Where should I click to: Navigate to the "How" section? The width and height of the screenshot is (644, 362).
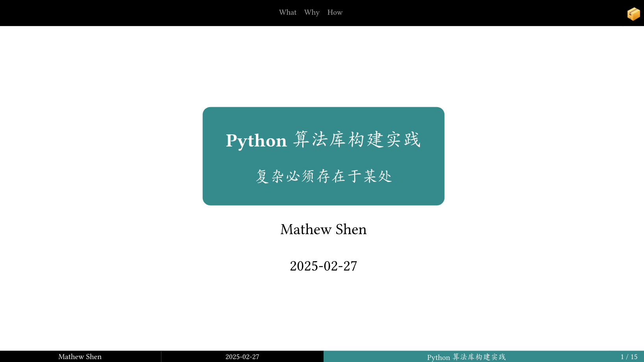point(335,13)
